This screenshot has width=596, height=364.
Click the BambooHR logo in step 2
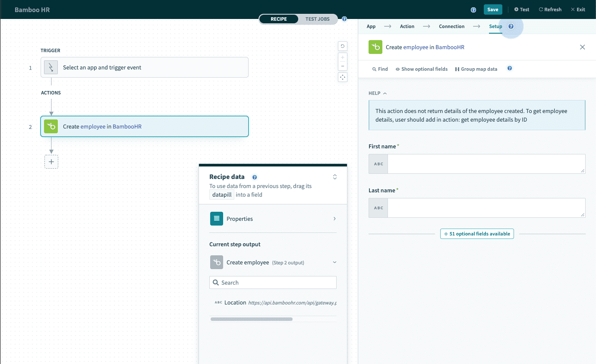tap(51, 126)
